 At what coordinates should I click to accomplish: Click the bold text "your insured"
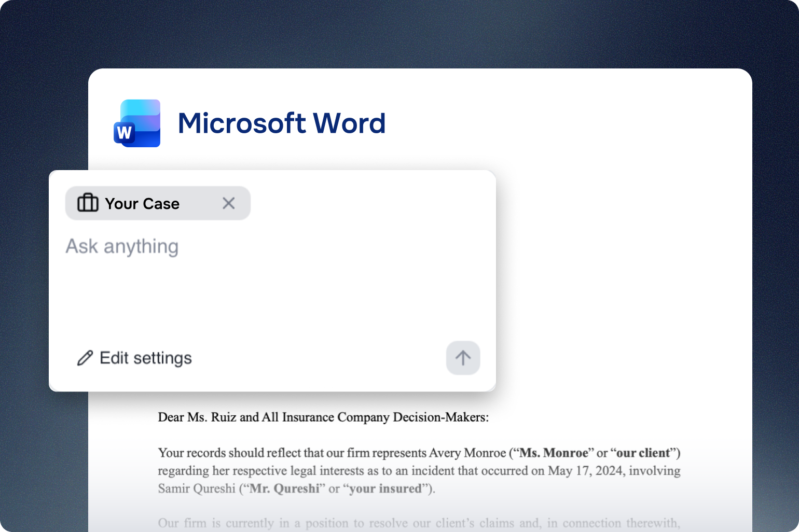pos(385,488)
